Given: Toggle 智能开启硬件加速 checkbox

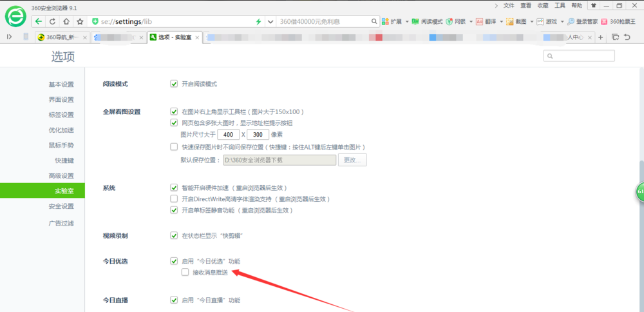Looking at the screenshot, I should pos(173,188).
